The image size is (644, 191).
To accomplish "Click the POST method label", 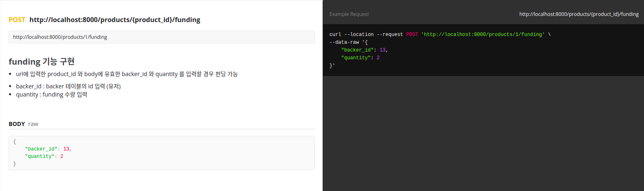I will (17, 20).
